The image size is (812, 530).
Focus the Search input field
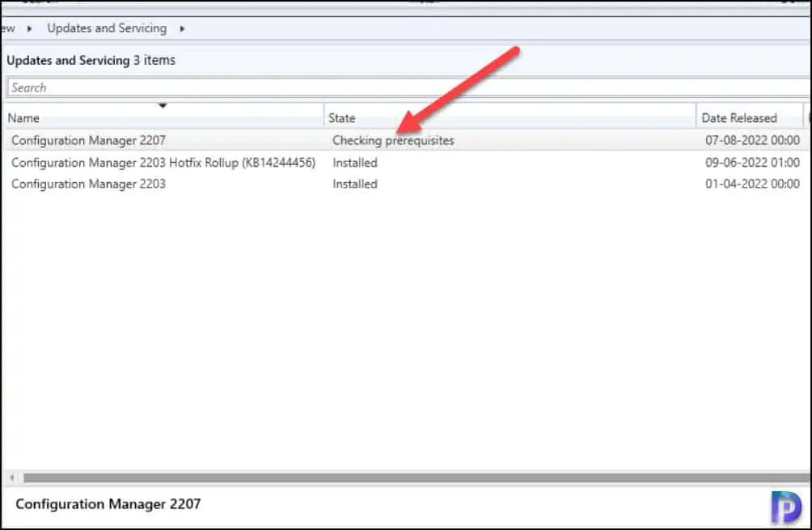pyautogui.click(x=408, y=87)
